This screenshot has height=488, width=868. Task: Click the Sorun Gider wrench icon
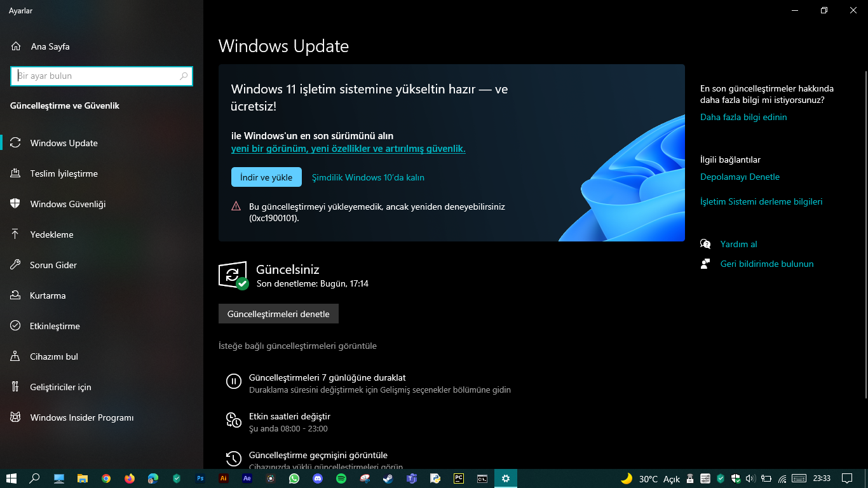tap(16, 265)
